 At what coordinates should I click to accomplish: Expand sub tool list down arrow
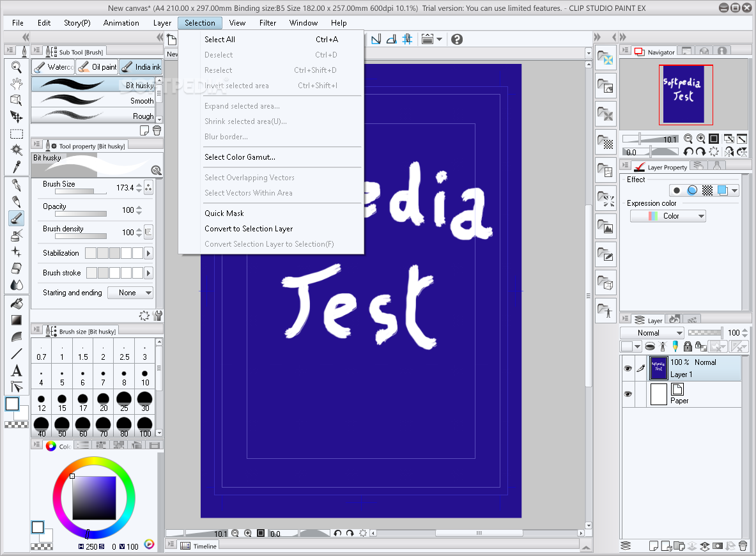160,119
